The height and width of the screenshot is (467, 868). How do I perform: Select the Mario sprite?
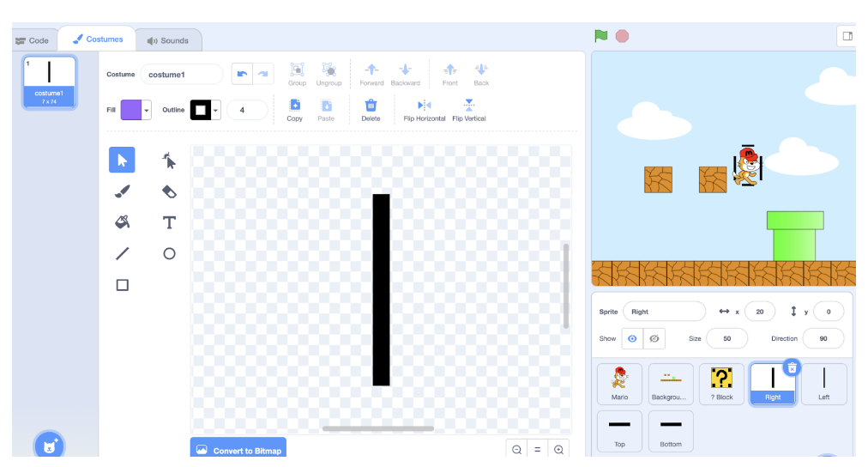tap(619, 384)
